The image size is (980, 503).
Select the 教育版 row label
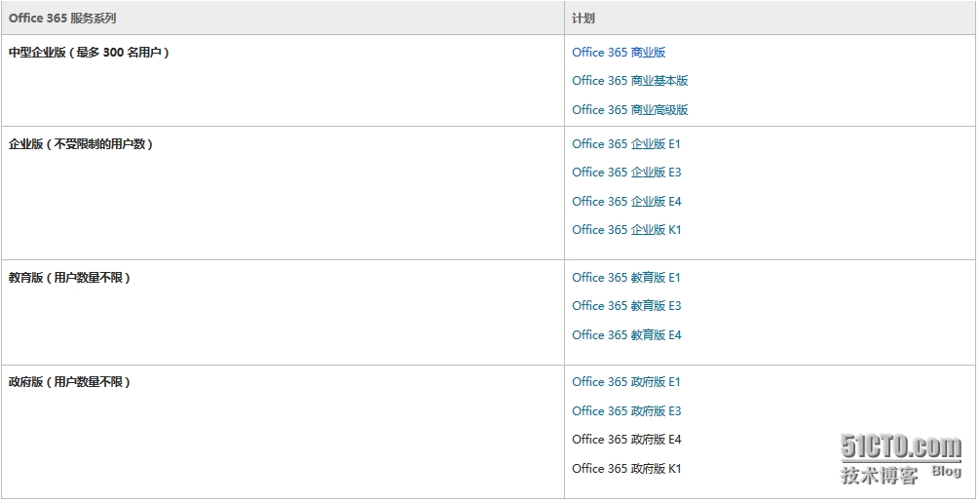coord(69,278)
